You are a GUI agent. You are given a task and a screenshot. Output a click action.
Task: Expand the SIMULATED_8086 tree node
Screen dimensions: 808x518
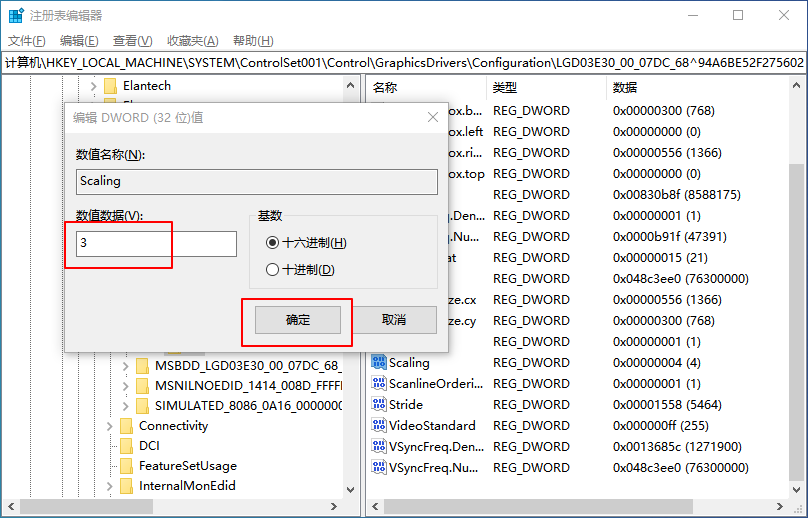(125, 406)
